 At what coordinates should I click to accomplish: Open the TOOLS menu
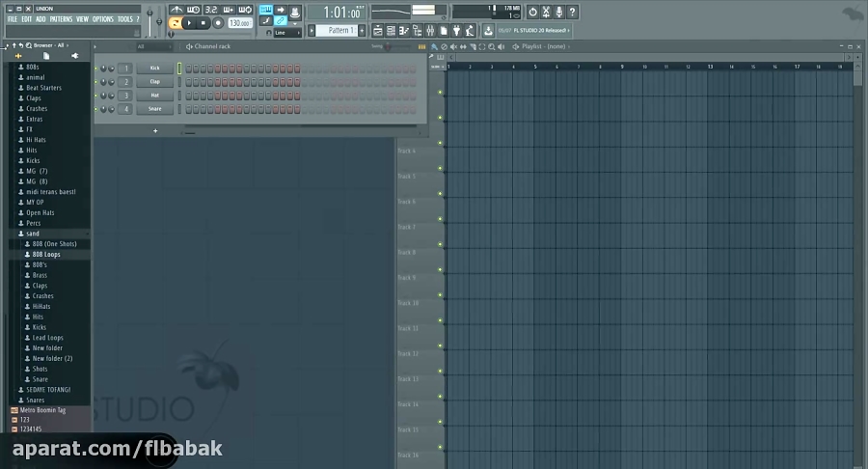pyautogui.click(x=125, y=19)
